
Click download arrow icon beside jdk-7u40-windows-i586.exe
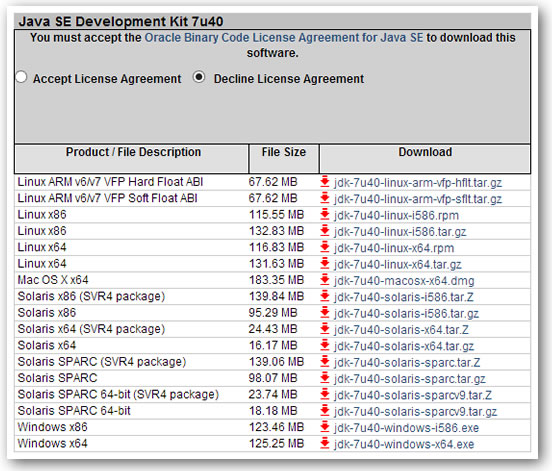[x=325, y=427]
